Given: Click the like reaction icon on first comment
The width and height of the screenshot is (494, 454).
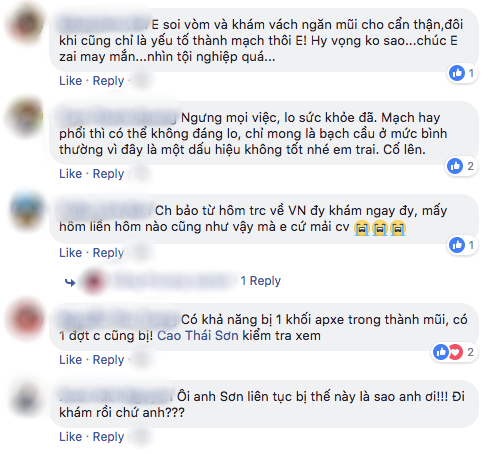Looking at the screenshot, I should click(457, 73).
